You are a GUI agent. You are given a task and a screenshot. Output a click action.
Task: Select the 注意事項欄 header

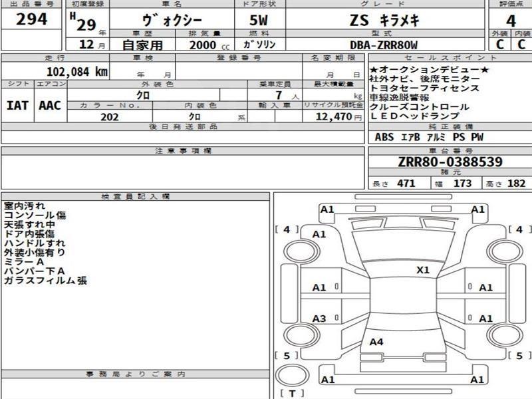point(184,151)
